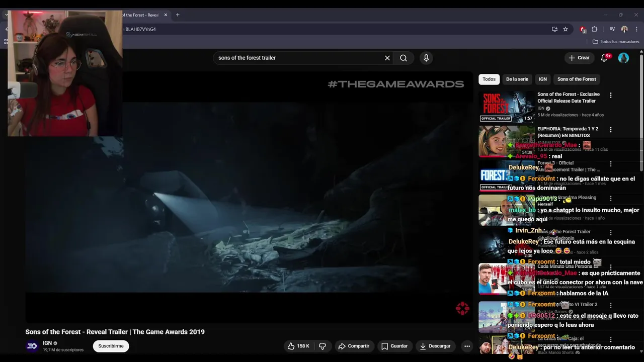644x362 pixels.
Task: Open Chrome media controls icon
Action: pyautogui.click(x=612, y=29)
